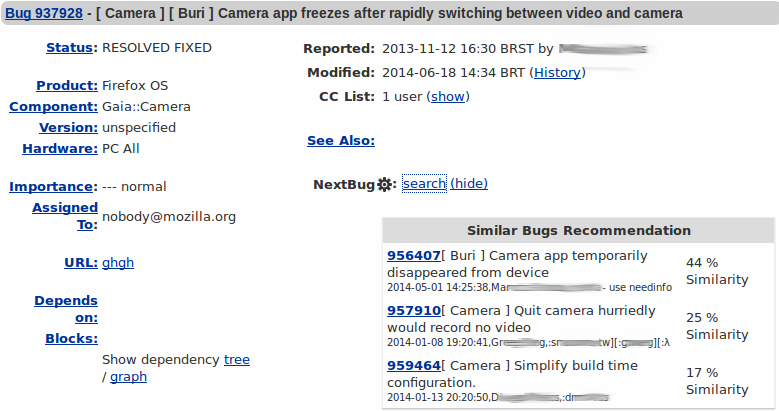Click the Importance field label
Viewport: 779px width, 411px height.
(54, 187)
